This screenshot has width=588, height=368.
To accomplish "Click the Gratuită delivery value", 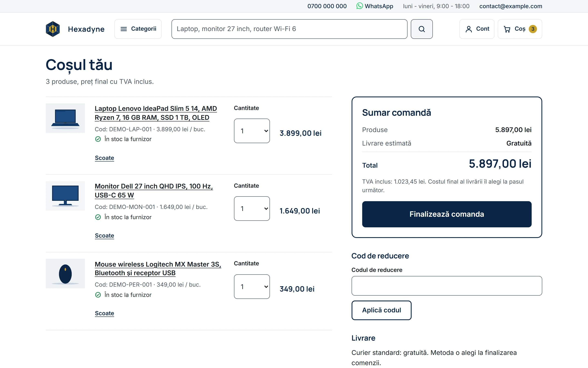I will click(519, 143).
